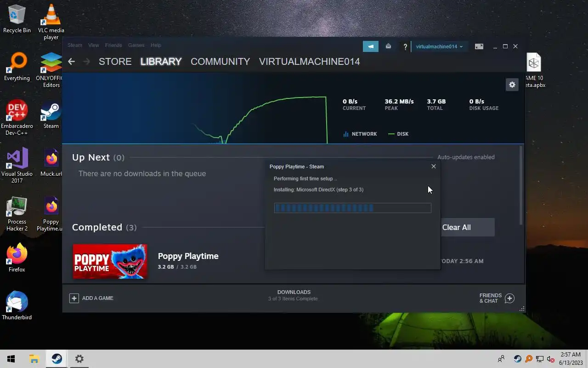Open the Steam menu

click(75, 45)
